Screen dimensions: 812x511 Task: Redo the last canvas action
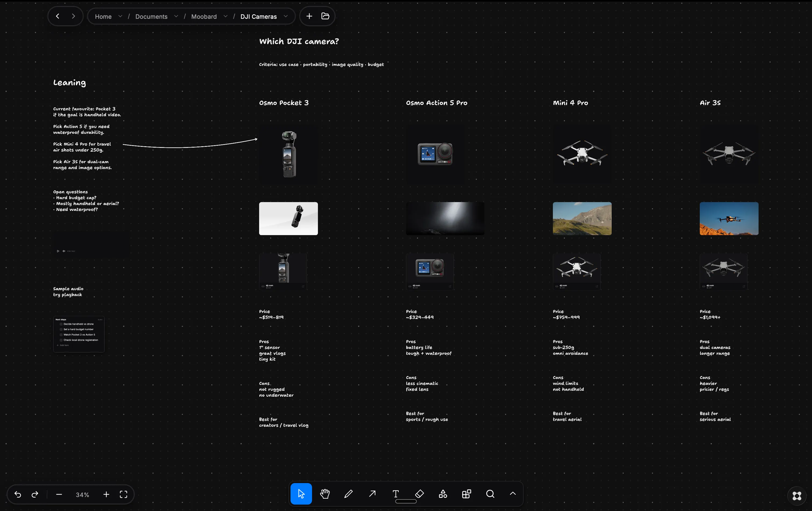35,494
